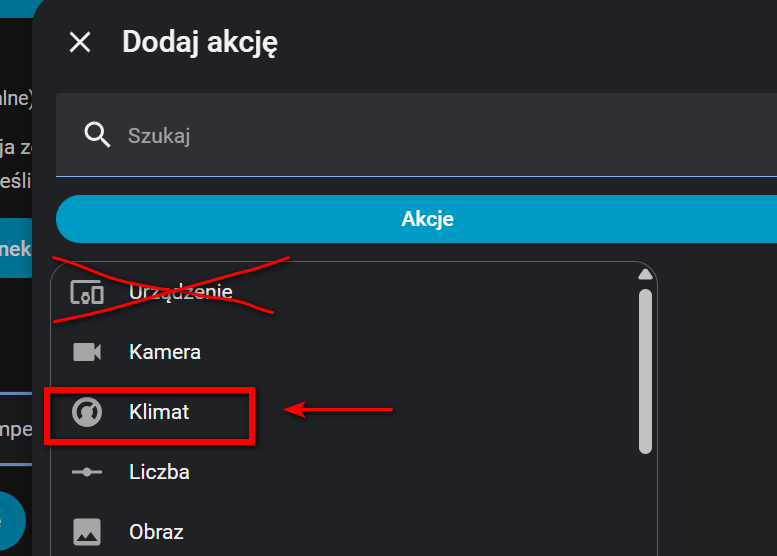Switch to the Akcje tab

pos(427,219)
